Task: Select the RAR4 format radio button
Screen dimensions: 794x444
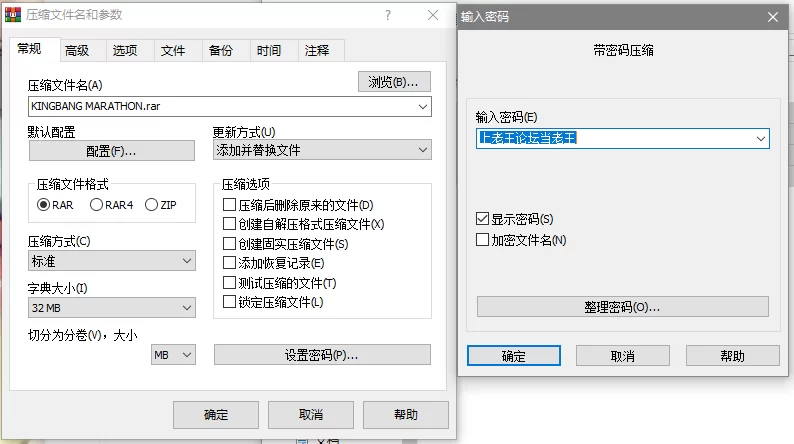Action: click(x=97, y=205)
